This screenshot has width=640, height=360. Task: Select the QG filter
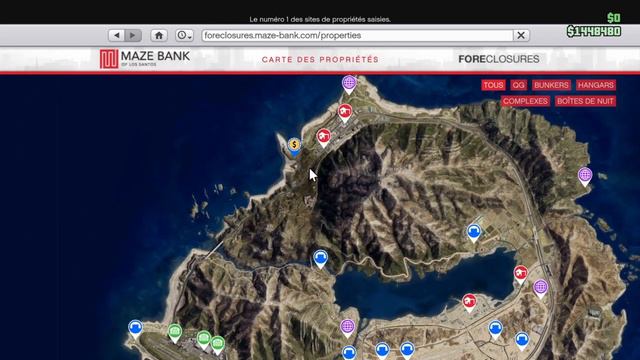(518, 85)
